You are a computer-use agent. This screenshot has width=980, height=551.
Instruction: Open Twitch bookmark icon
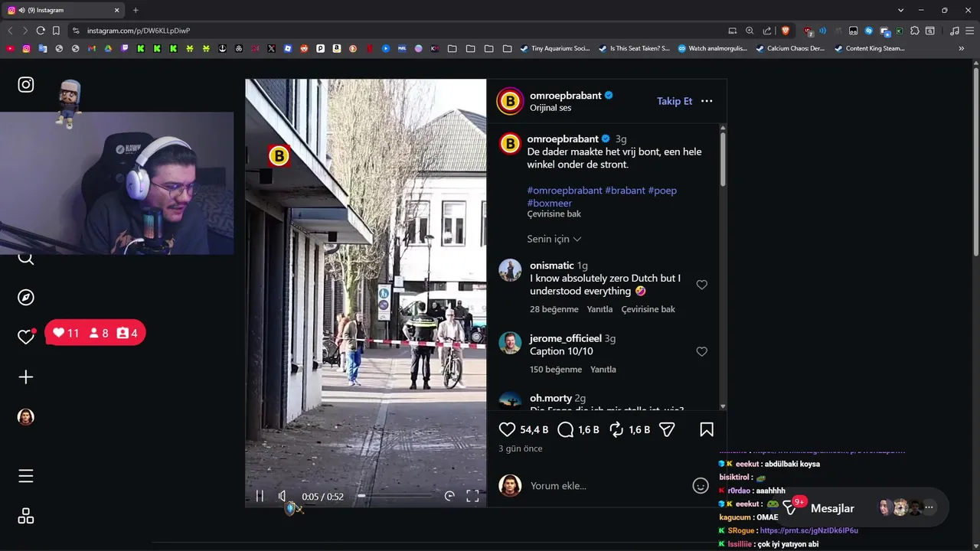125,48
